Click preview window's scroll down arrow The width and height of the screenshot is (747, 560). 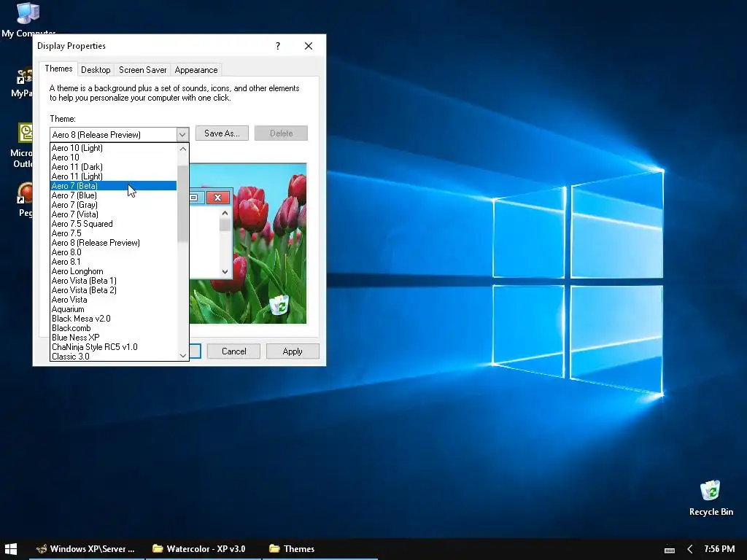point(225,271)
